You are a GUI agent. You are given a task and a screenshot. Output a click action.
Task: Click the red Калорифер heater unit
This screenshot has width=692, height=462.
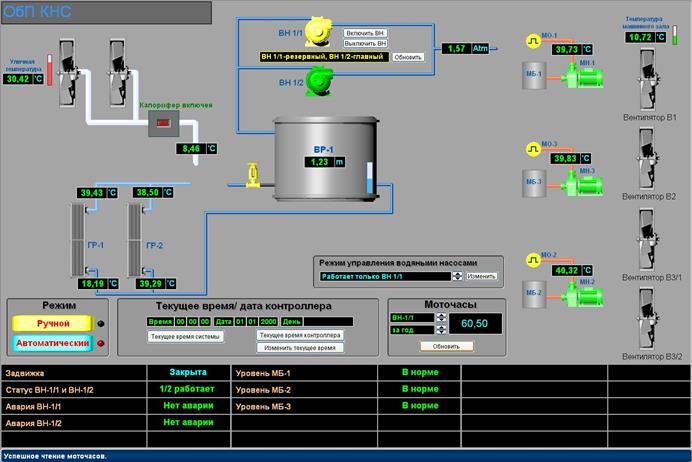[x=162, y=123]
